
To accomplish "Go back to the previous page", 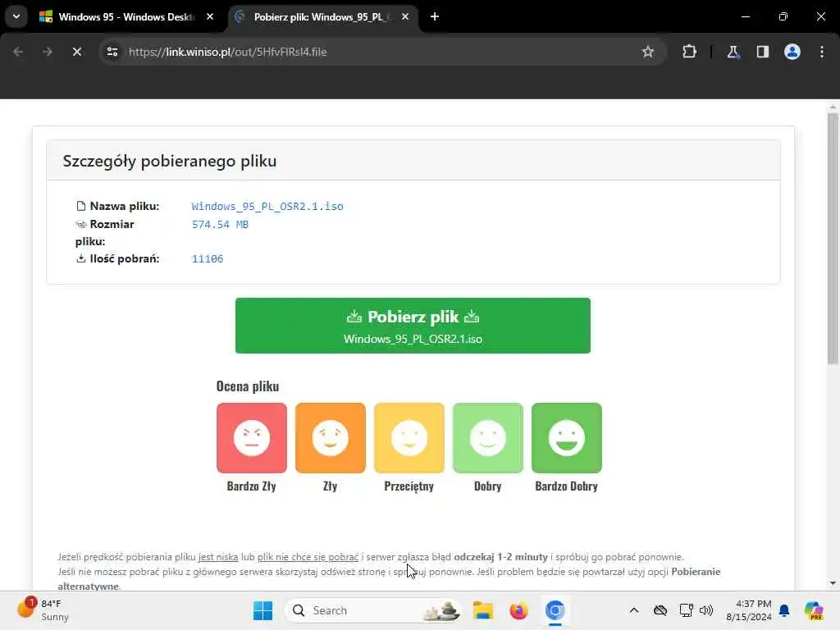I will [x=18, y=52].
